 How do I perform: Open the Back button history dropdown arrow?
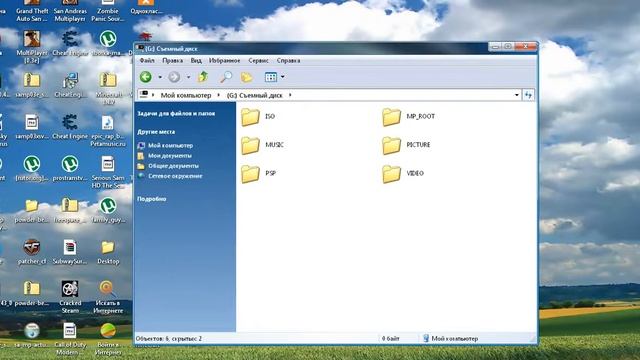(x=160, y=77)
